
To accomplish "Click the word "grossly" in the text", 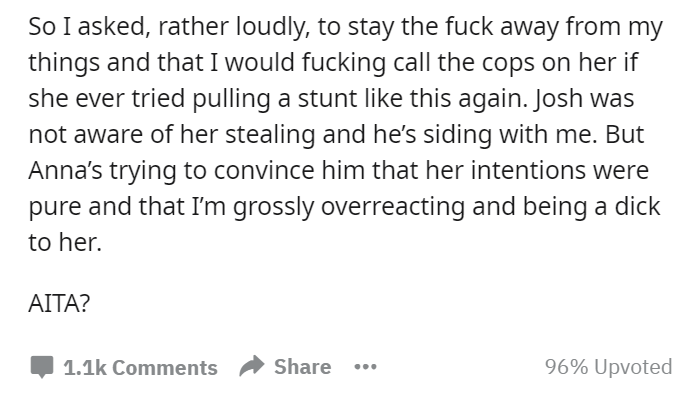I will (x=273, y=206).
